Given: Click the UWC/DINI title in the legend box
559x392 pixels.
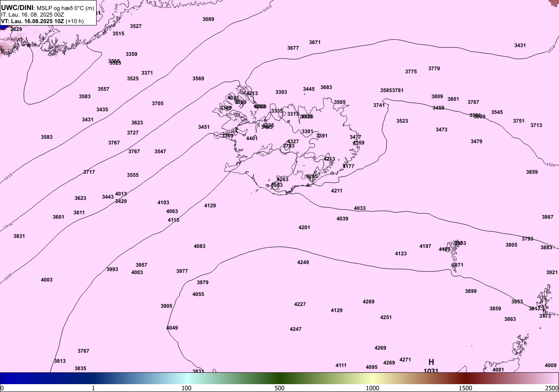Looking at the screenshot, I should [17, 7].
